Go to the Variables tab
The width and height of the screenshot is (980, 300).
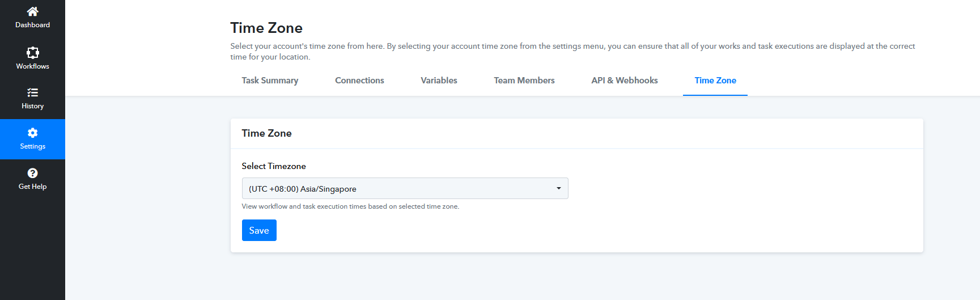(x=439, y=81)
